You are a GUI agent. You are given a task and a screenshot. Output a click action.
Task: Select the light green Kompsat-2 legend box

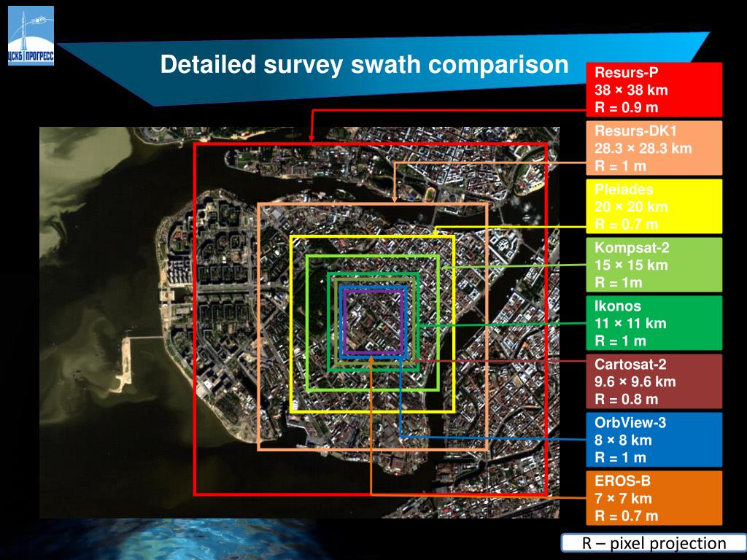click(x=654, y=265)
